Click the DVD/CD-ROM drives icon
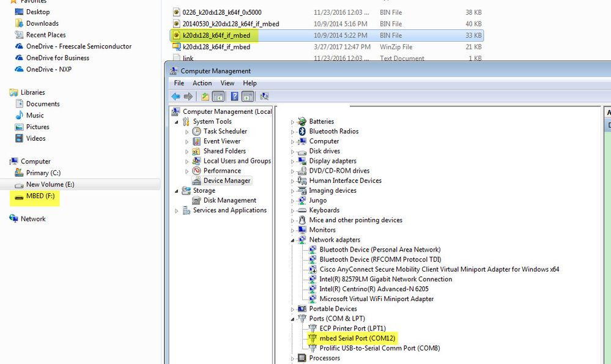Image resolution: width=611 pixels, height=364 pixels. tap(302, 171)
